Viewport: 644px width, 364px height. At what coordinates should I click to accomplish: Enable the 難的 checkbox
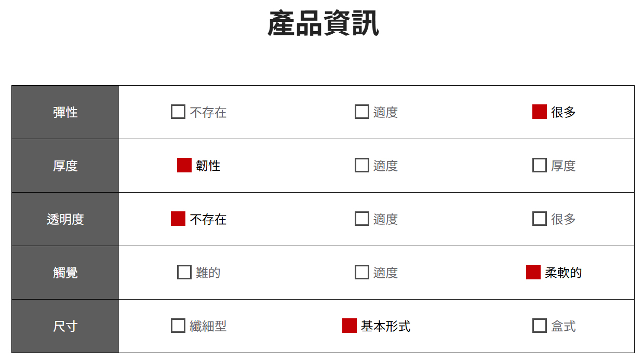(184, 272)
